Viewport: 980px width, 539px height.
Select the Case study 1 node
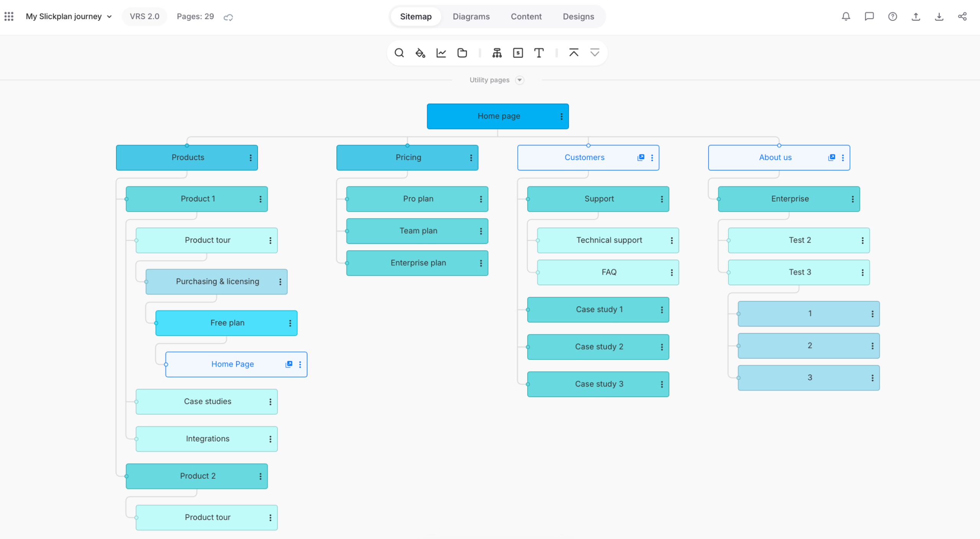coord(598,310)
